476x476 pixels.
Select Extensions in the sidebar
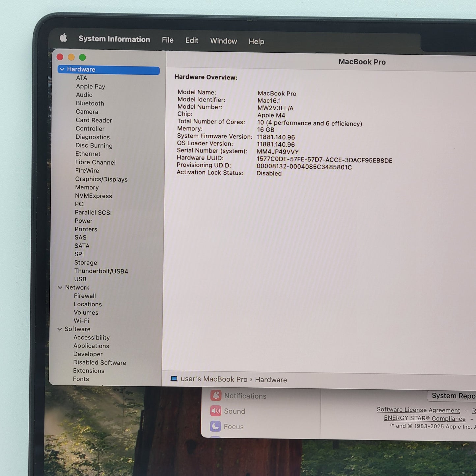[89, 371]
